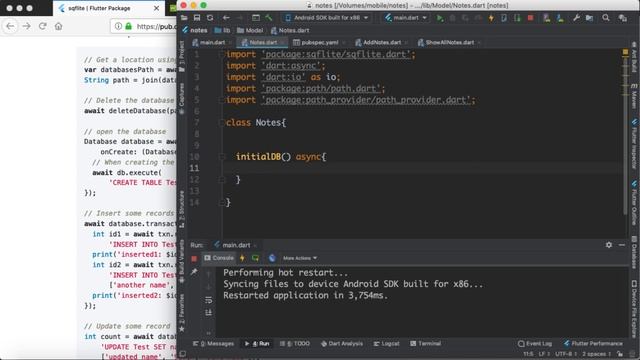
Task: Click the Synchronize refresh toolbar icon
Action: click(x=210, y=18)
